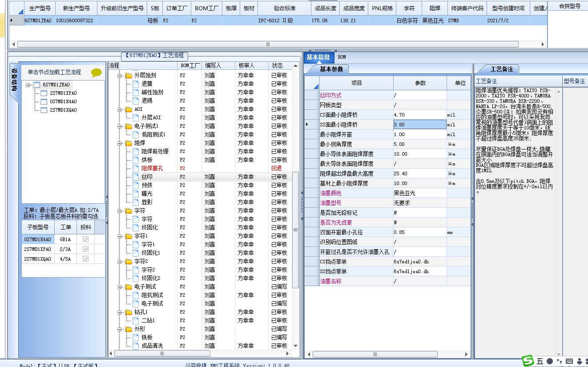Select the 【6S7MD1JEA0】工艺流程 tab
Image resolution: width=588 pixels, height=367 pixels.
tap(154, 56)
